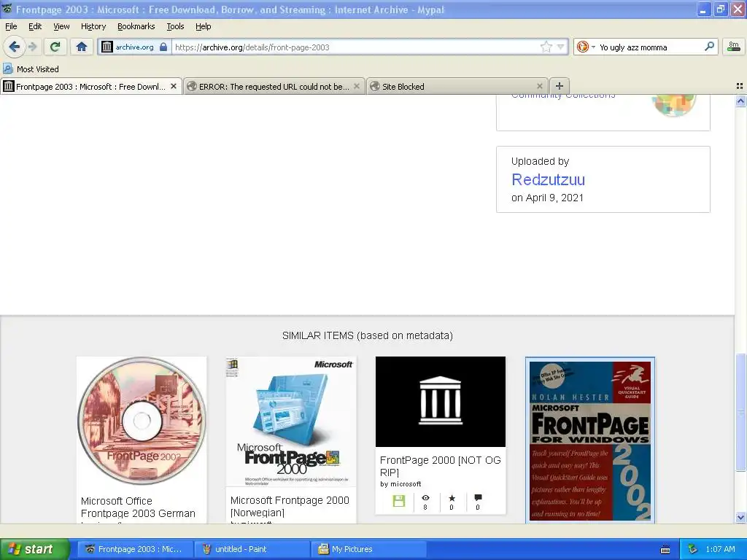Click the Frontpage 2003 taskbar button
This screenshot has width=747, height=560.
click(x=135, y=549)
